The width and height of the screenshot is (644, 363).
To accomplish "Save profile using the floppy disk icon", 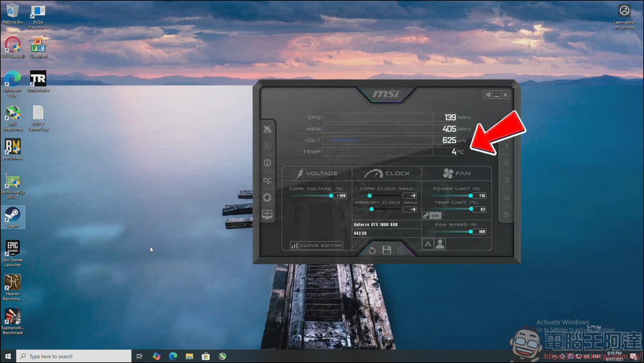I will pos(386,250).
